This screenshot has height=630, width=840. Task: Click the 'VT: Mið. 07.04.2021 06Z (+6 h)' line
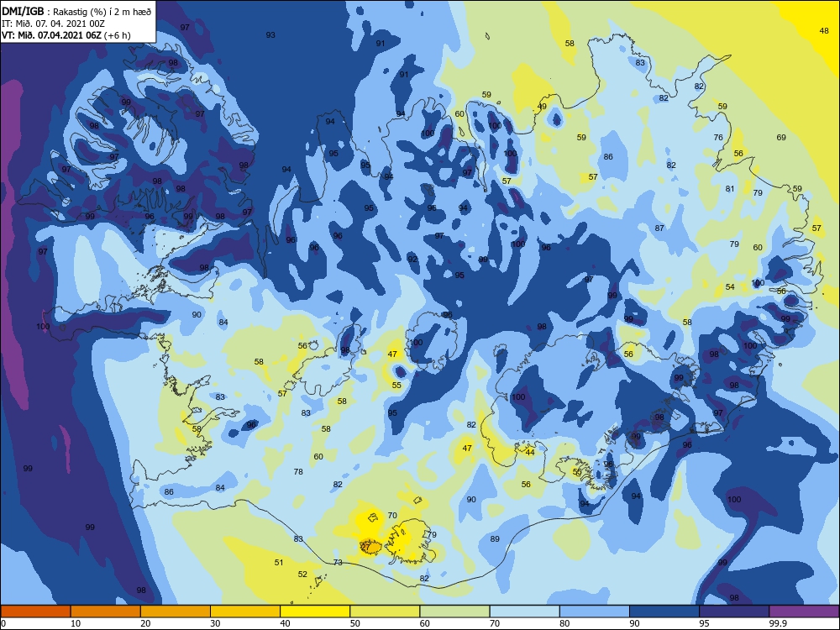(66, 35)
